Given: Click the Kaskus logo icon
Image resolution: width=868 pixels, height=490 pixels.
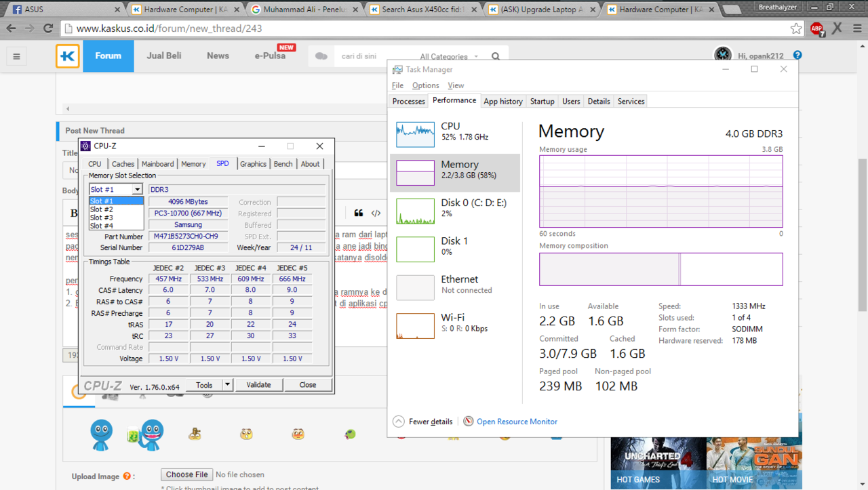Looking at the screenshot, I should click(x=68, y=56).
